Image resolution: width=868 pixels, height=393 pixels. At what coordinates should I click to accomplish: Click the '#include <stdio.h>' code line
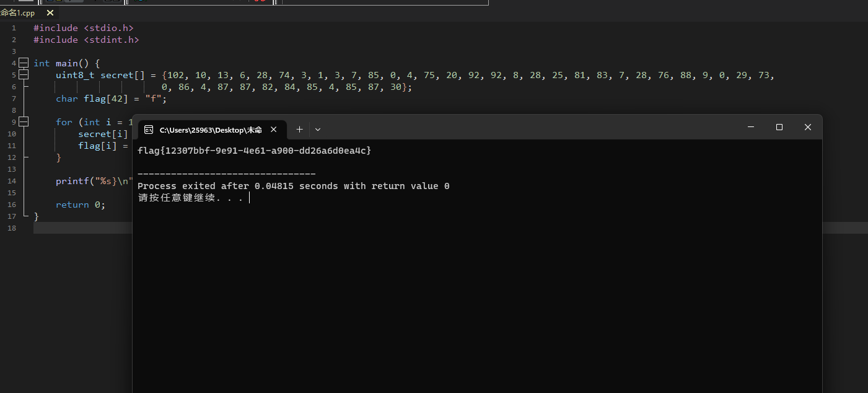tap(84, 28)
